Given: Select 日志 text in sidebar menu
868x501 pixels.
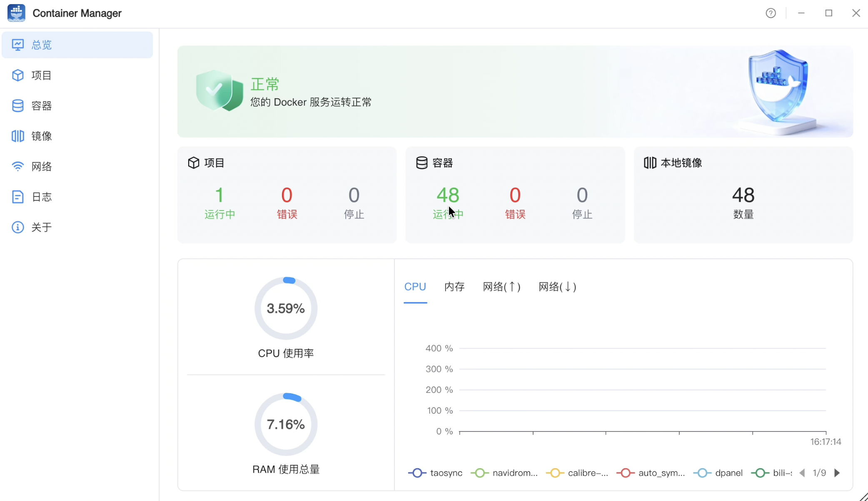Looking at the screenshot, I should pyautogui.click(x=42, y=197).
